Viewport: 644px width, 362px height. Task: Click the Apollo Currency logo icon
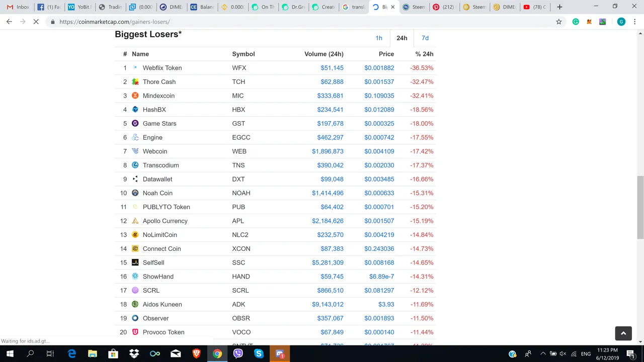[135, 221]
